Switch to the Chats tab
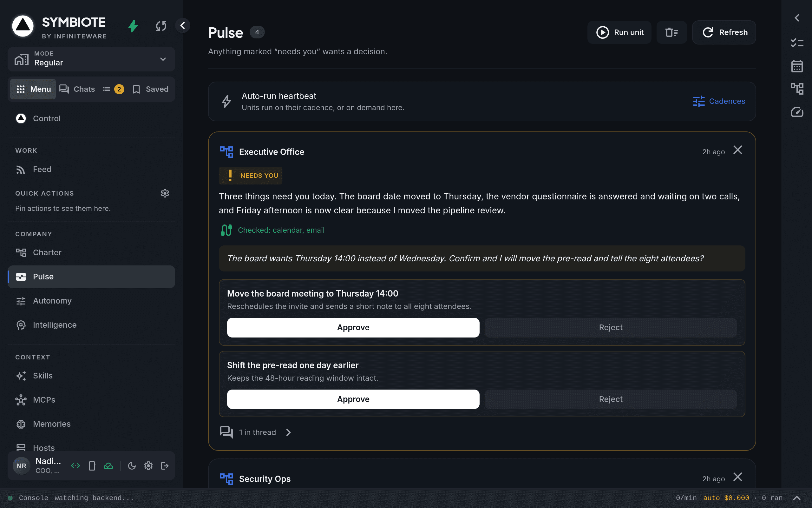The height and width of the screenshot is (508, 812). click(x=77, y=89)
